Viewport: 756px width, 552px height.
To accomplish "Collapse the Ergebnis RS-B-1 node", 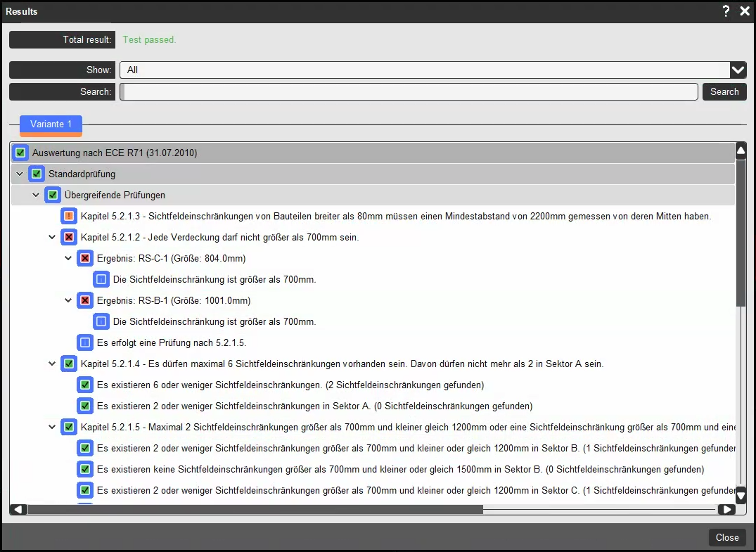I will coord(68,300).
